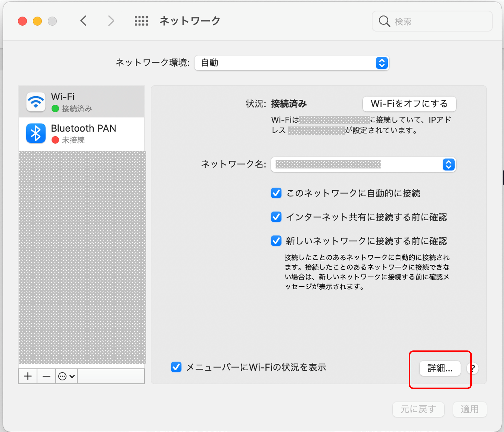
Task: Click the add network service plus button
Action: 28,376
